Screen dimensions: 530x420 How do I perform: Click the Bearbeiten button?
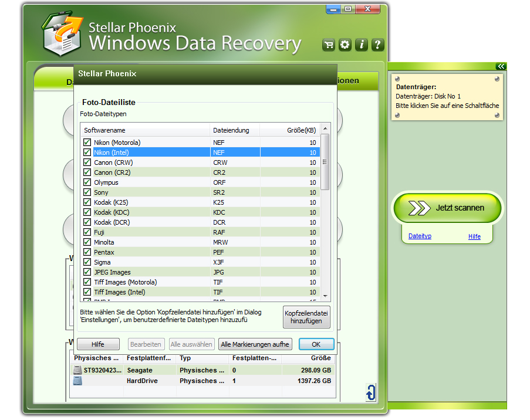pyautogui.click(x=146, y=344)
